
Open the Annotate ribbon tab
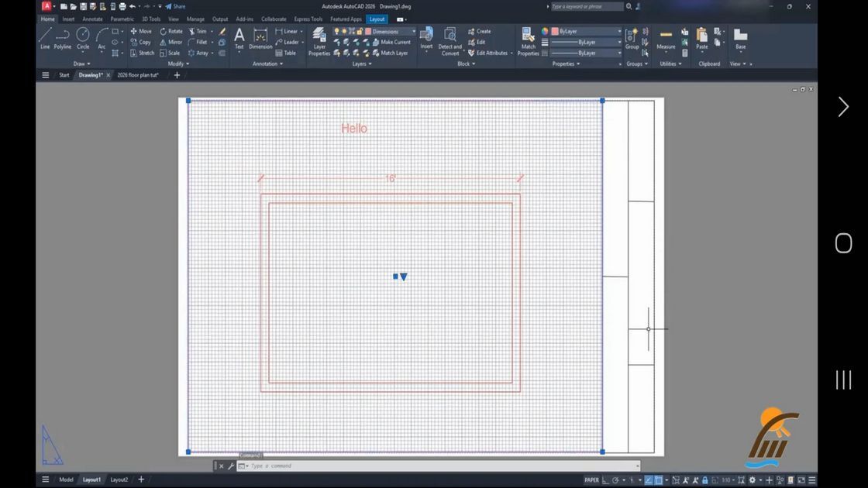click(92, 19)
